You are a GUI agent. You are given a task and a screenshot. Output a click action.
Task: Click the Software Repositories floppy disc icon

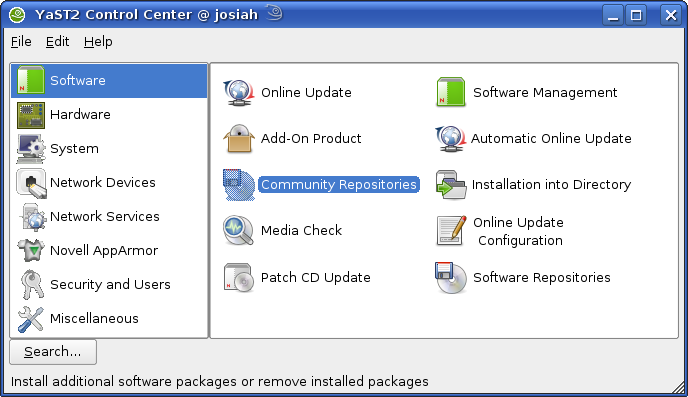[x=451, y=278]
